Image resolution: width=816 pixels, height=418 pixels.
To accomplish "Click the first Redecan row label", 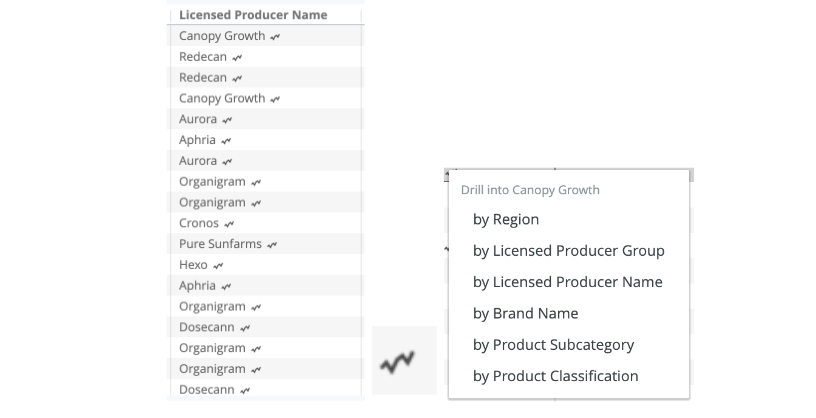I will pyautogui.click(x=203, y=57).
